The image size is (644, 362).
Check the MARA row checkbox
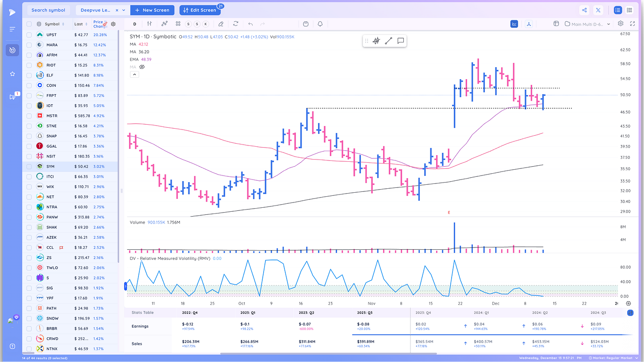29,45
